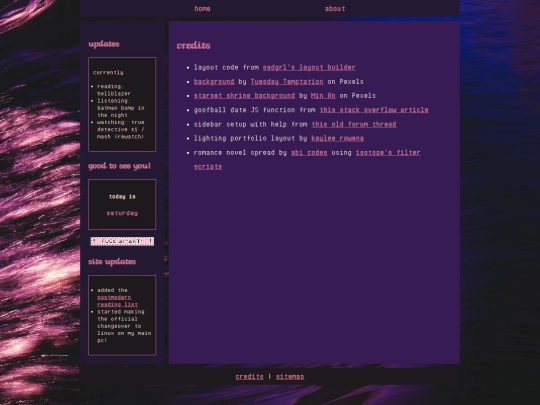
Task: Click the 'listening: batman bump in the night' item
Action: 121,108
